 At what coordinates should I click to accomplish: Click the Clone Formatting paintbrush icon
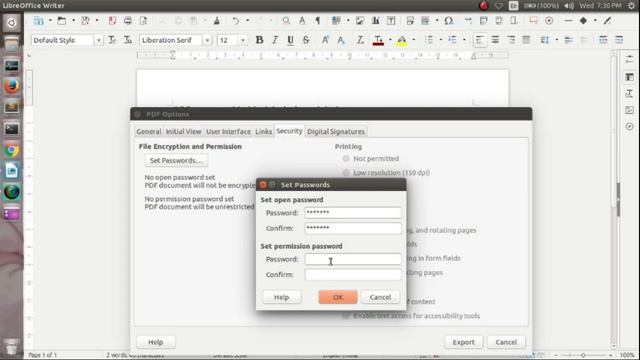pos(217,21)
